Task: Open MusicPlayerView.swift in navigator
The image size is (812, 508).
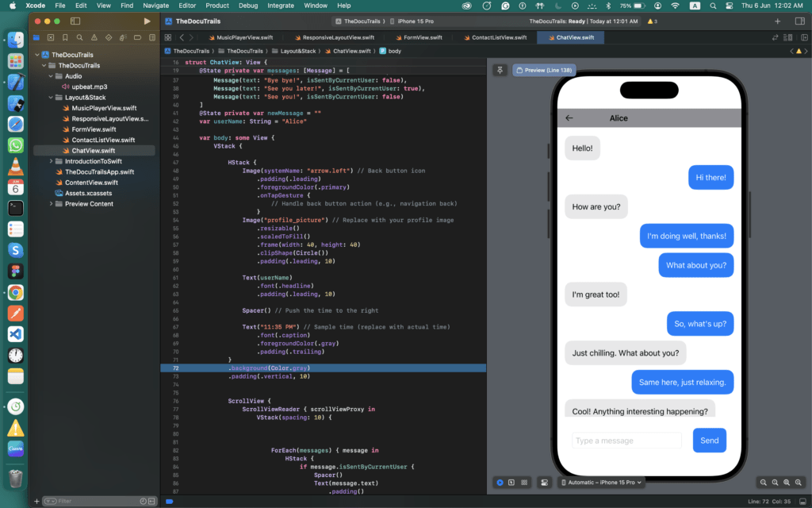Action: tap(104, 108)
